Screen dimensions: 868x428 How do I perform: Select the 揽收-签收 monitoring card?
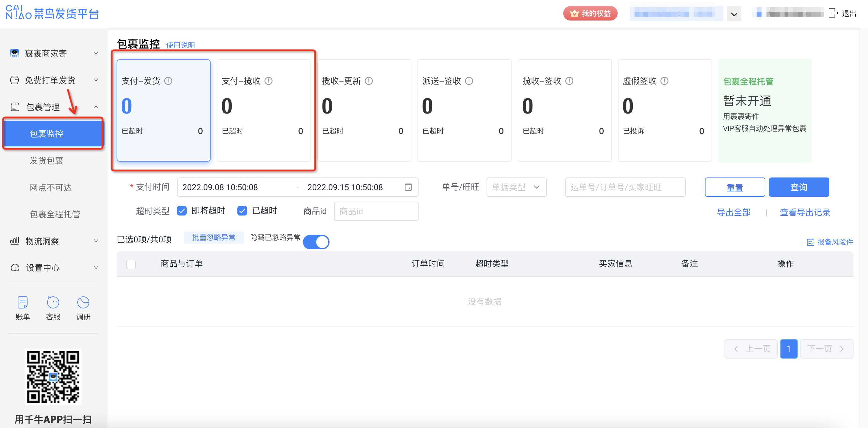point(564,110)
